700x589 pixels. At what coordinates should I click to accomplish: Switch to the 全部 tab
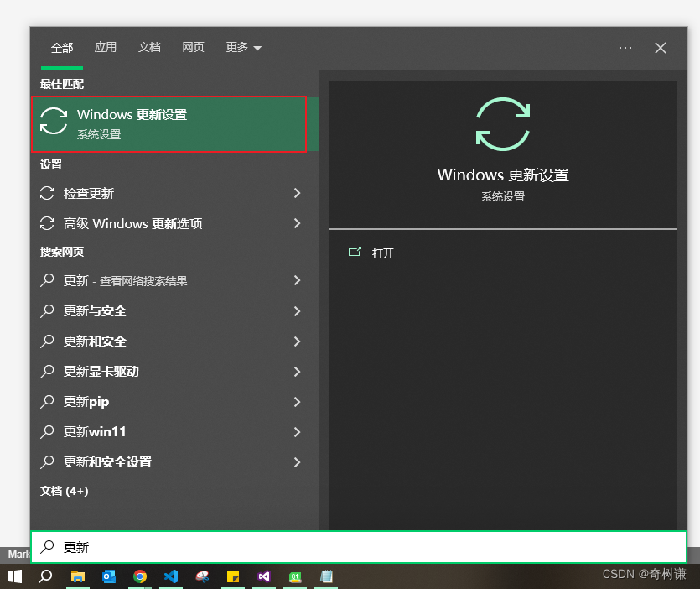click(61, 47)
